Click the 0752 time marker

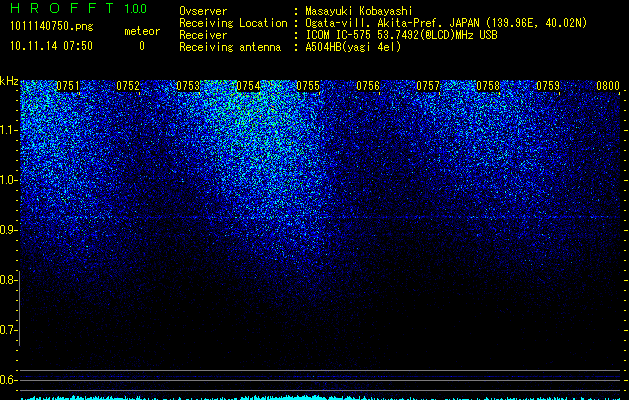(x=128, y=86)
